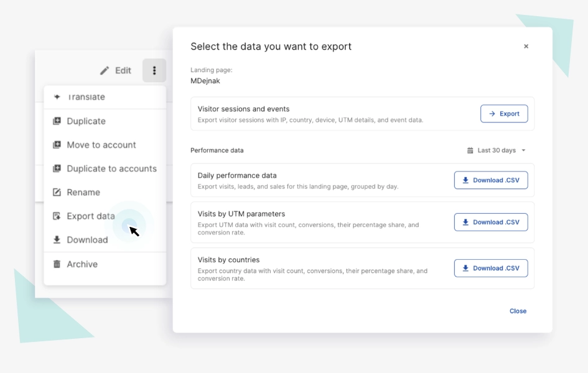Click download icon for Daily performance data

click(465, 180)
